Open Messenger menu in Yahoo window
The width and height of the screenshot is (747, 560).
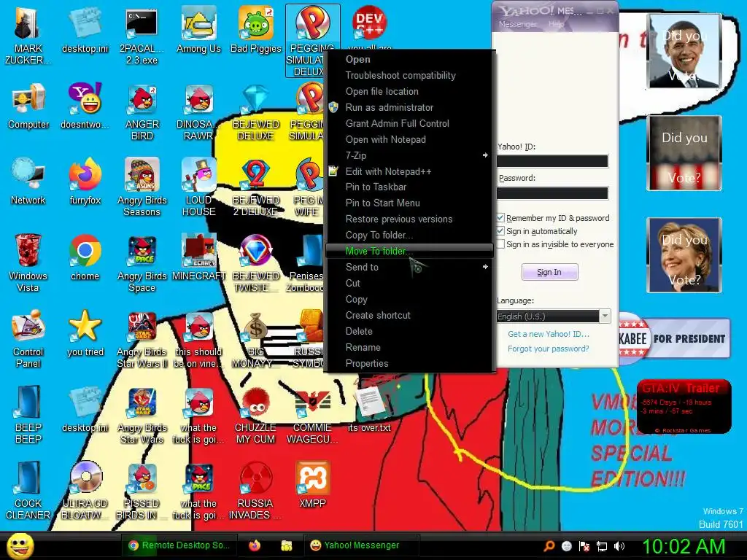tap(517, 24)
